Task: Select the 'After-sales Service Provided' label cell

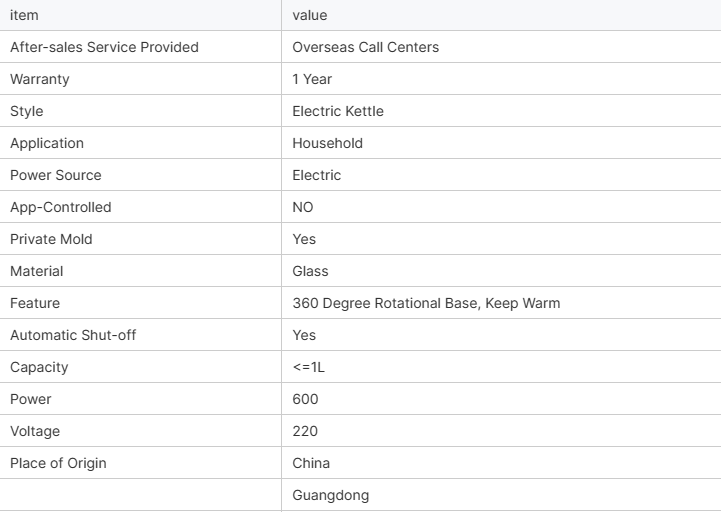Action: coord(141,47)
